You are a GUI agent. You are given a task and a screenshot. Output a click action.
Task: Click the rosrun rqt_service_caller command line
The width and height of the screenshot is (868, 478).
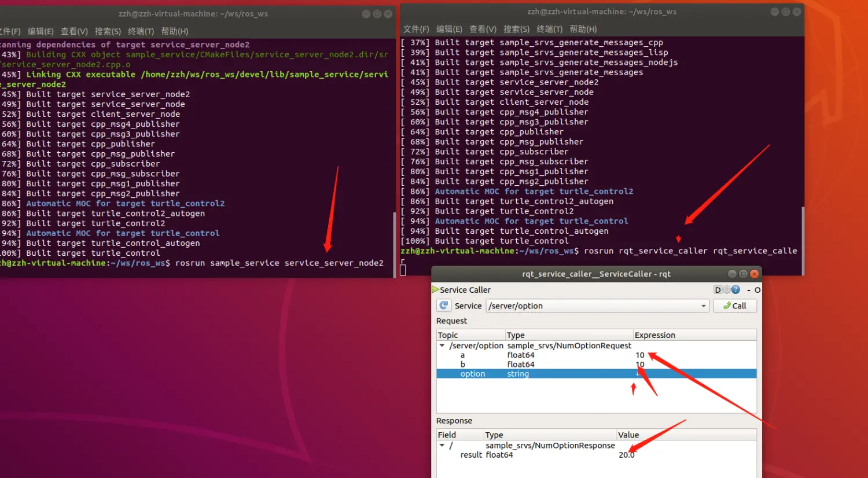tap(690, 251)
